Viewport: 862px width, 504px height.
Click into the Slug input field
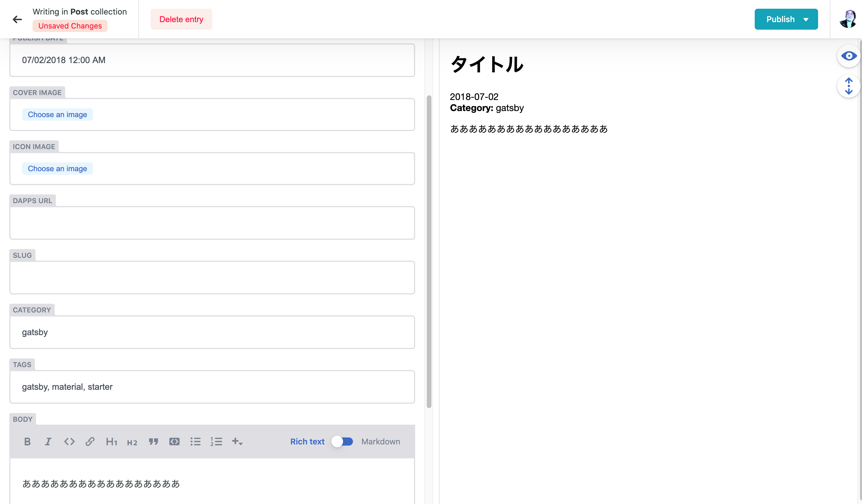click(x=212, y=277)
